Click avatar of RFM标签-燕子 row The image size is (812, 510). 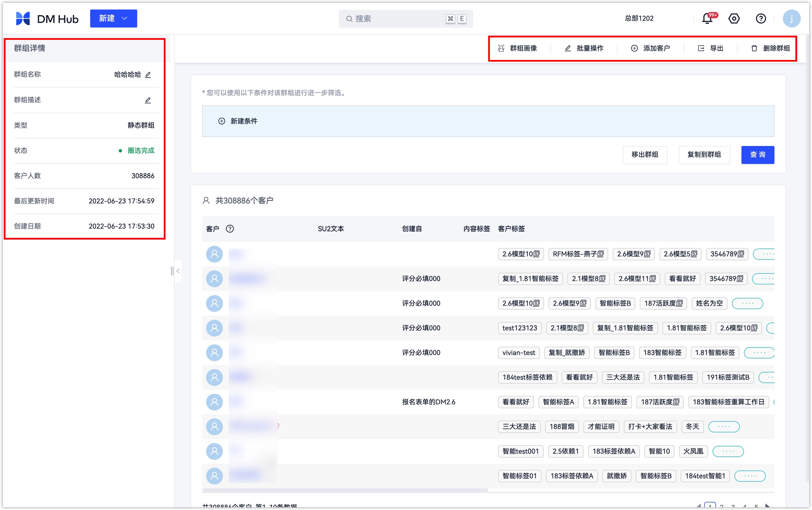tap(214, 254)
